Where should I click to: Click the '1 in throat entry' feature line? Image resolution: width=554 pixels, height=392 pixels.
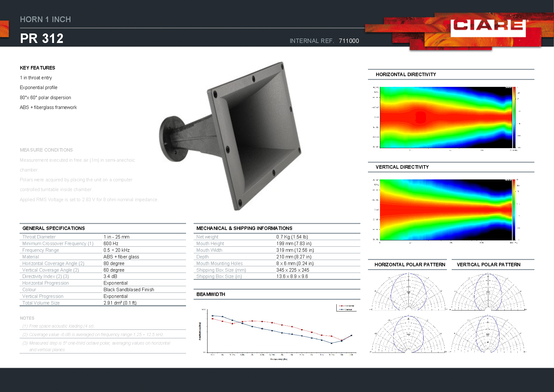click(36, 78)
